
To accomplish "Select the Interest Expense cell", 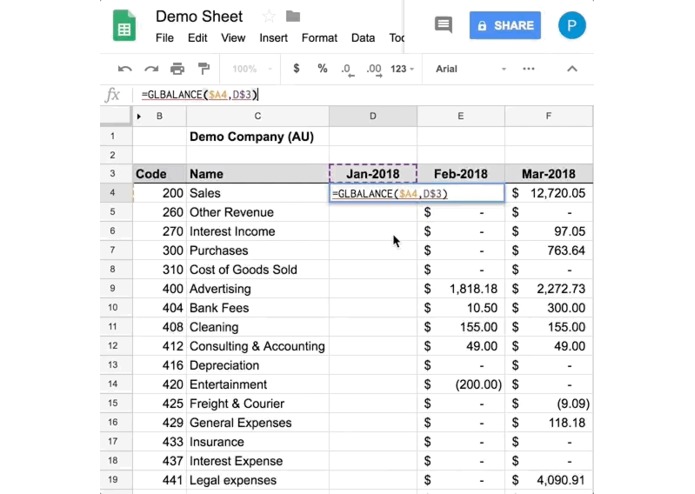I will [258, 461].
